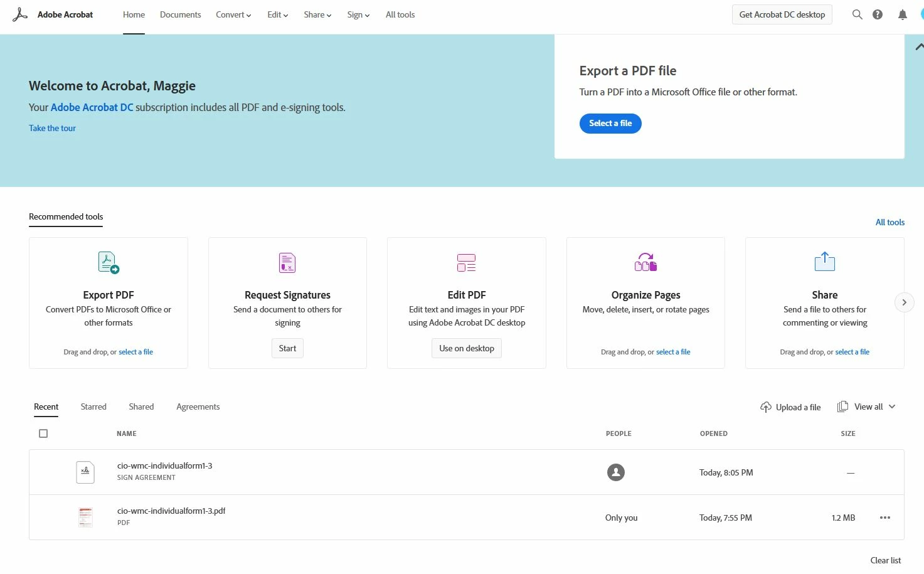Viewport: 924px width, 574px height.
Task: Click the View all documents icon
Action: (842, 407)
